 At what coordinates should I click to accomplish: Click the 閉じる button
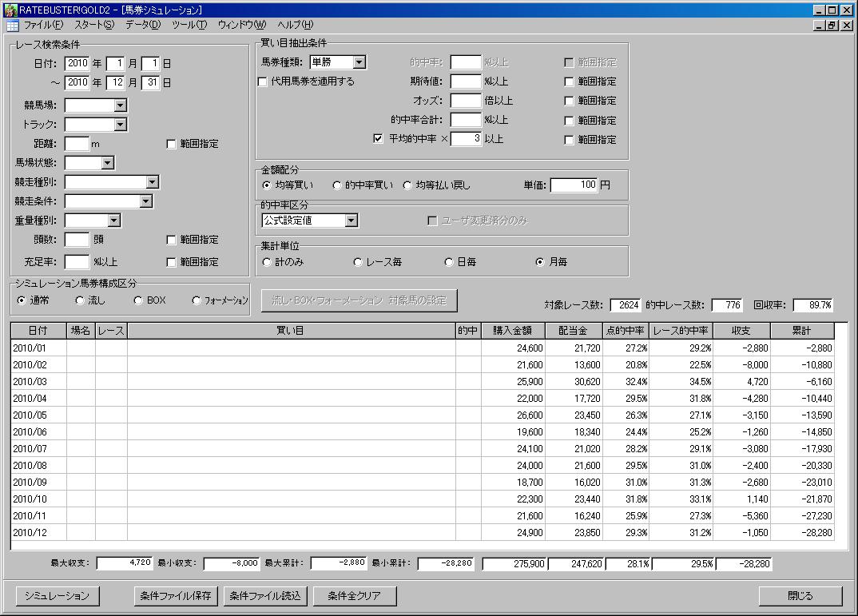click(800, 596)
